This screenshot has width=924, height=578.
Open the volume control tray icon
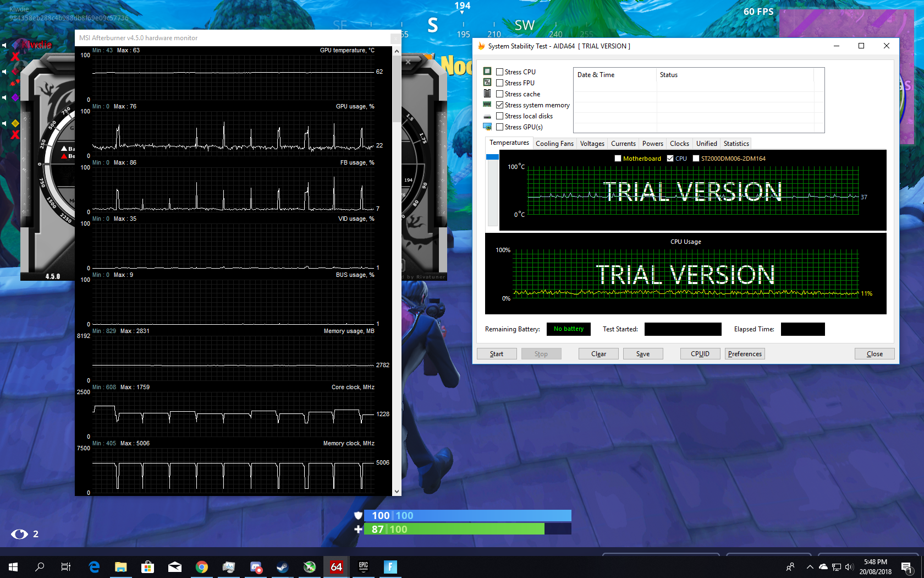click(849, 566)
